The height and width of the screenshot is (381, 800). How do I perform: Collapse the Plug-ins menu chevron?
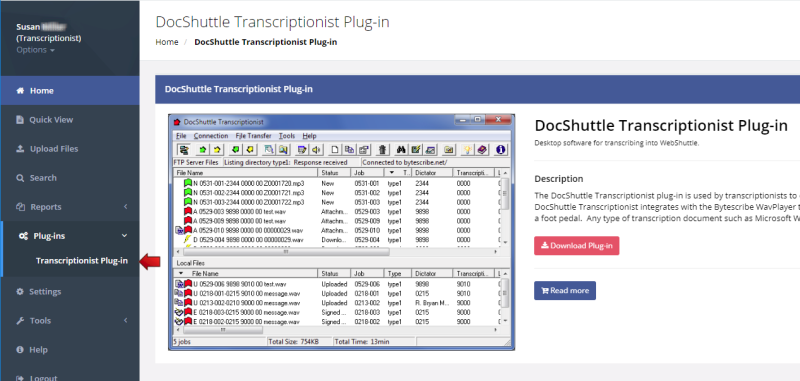(125, 236)
